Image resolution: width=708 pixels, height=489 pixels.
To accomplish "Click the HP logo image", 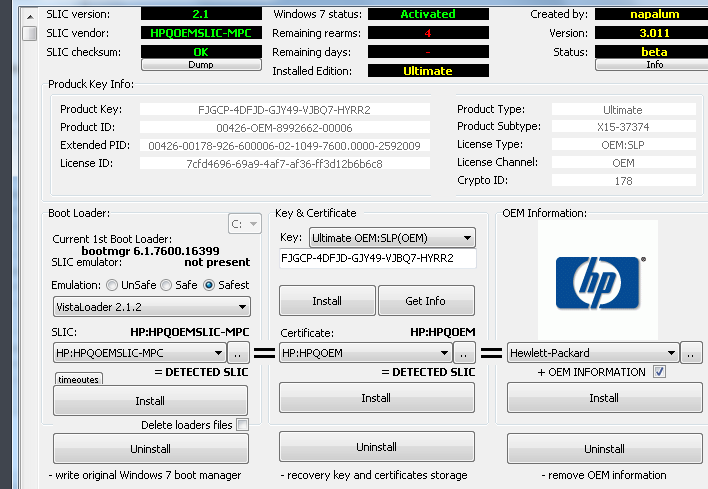I will point(598,281).
